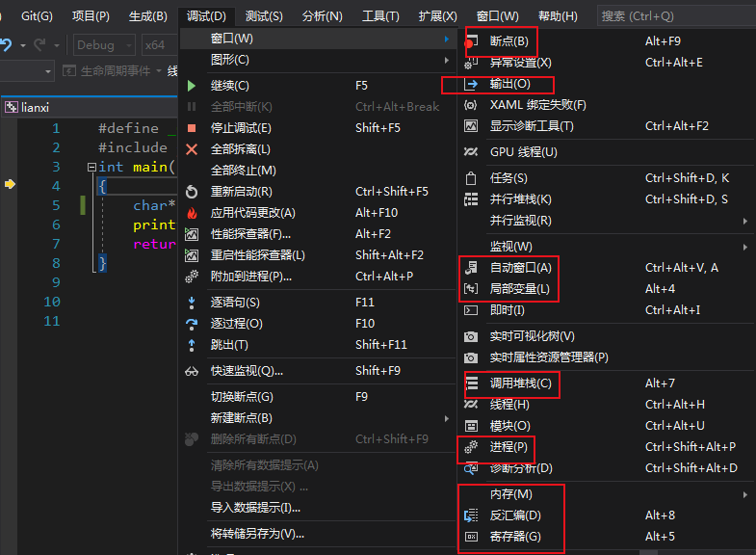
Task: Click the camera icon for 实时可视化树
Action: click(471, 336)
